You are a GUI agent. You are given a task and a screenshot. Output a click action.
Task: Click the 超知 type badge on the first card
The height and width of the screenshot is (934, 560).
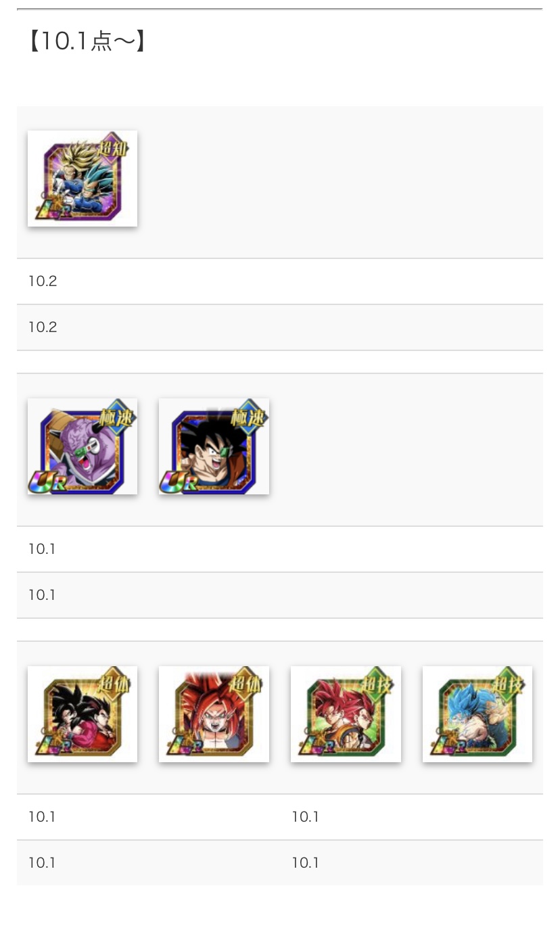[113, 147]
